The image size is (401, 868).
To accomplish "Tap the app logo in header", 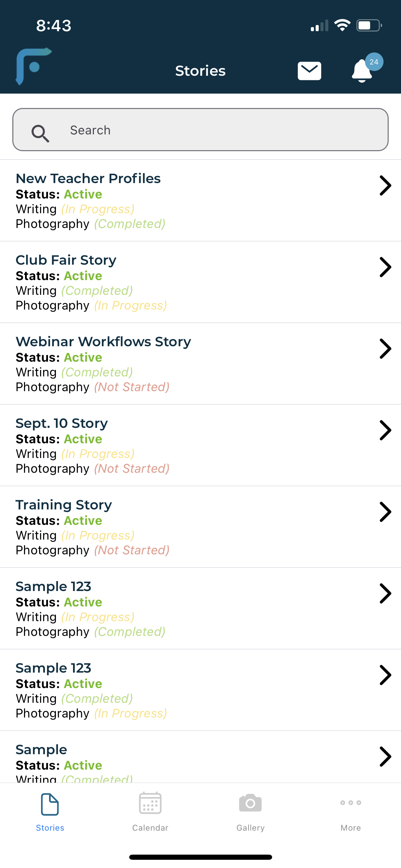I will point(33,66).
